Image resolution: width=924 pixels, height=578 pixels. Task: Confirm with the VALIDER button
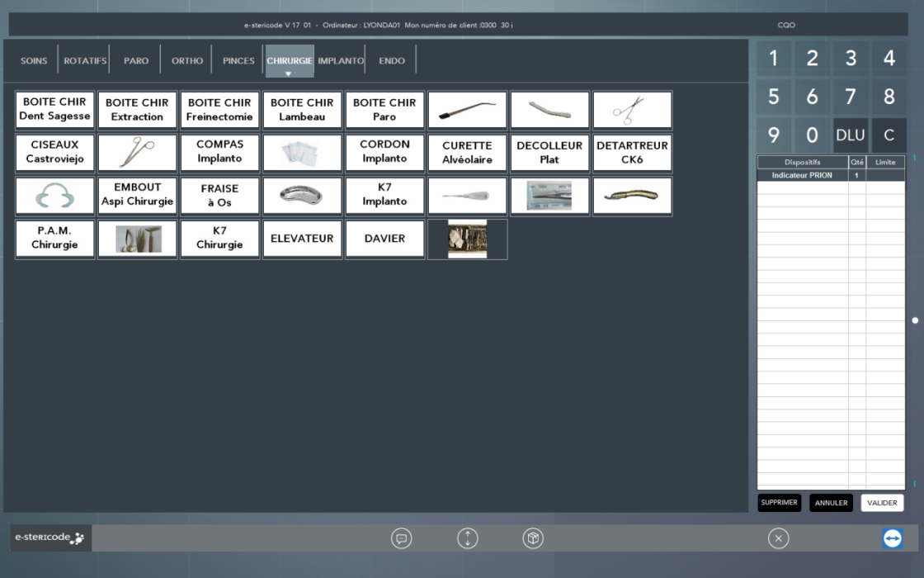[882, 503]
